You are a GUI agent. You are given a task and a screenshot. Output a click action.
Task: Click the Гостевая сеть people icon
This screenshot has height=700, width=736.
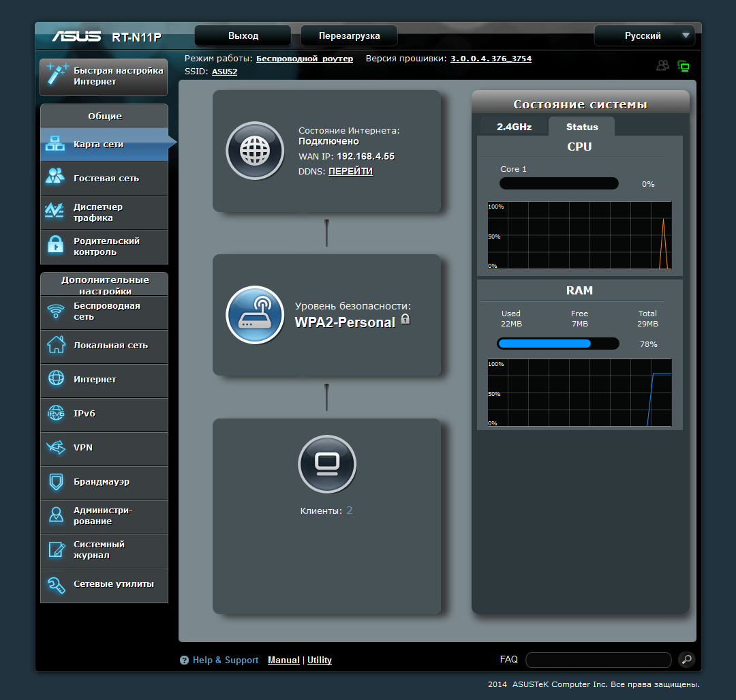click(55, 177)
